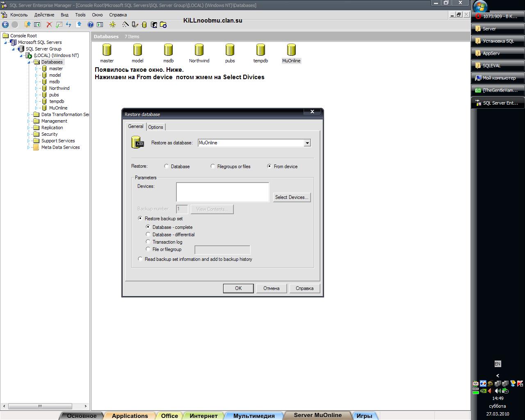Screen dimensions: 525x420
Task: Select the Database restore radio button
Action: tap(166, 167)
